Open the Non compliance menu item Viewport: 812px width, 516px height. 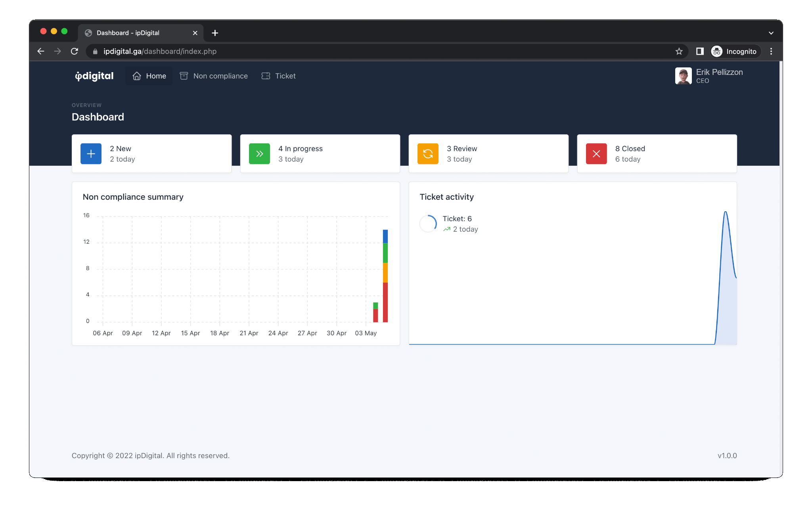coord(214,76)
